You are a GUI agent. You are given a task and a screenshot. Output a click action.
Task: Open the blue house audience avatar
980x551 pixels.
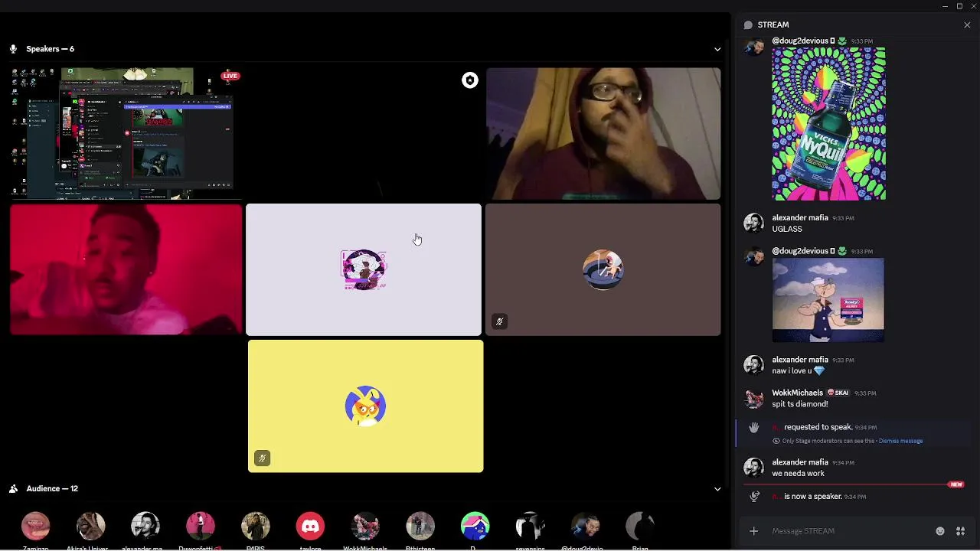[475, 527]
